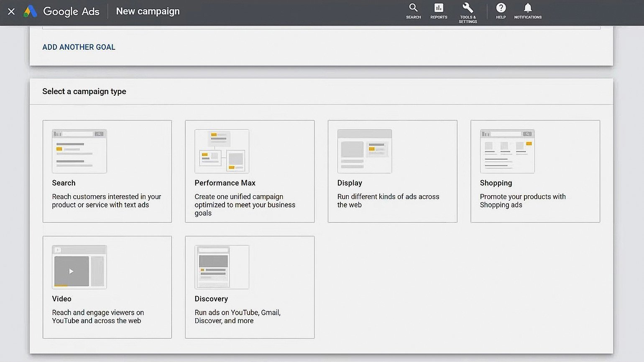Click 'Run ads on YouTube, Gmail' description
This screenshot has height=362, width=644.
[x=238, y=316]
